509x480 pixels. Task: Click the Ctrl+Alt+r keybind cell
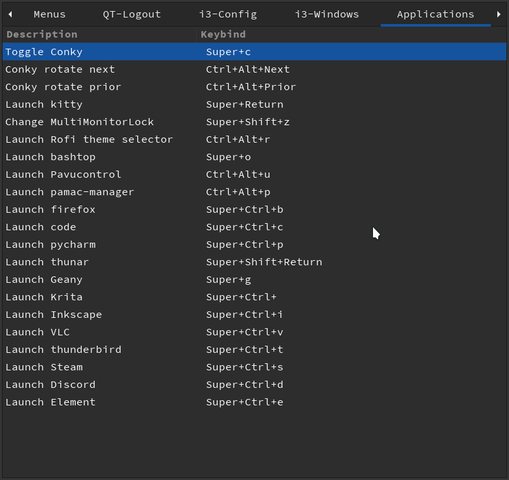click(x=238, y=139)
